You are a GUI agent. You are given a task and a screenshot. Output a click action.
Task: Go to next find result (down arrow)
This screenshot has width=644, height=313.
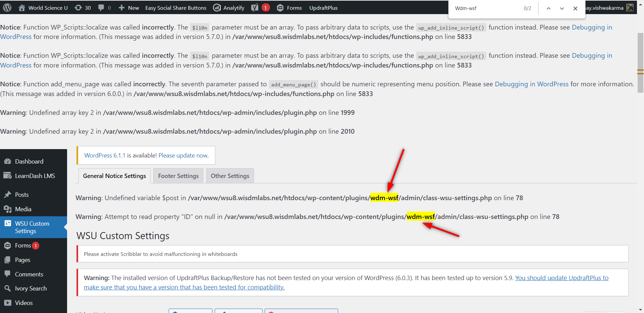562,8
